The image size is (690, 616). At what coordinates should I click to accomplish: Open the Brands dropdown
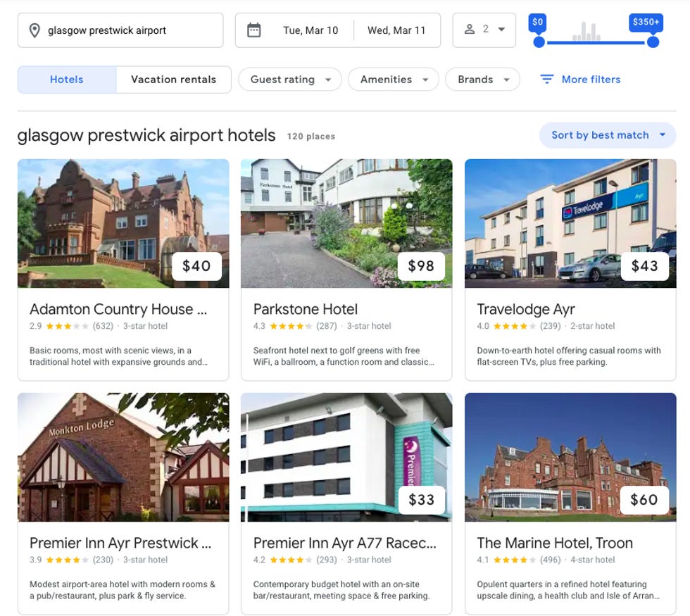pyautogui.click(x=482, y=80)
